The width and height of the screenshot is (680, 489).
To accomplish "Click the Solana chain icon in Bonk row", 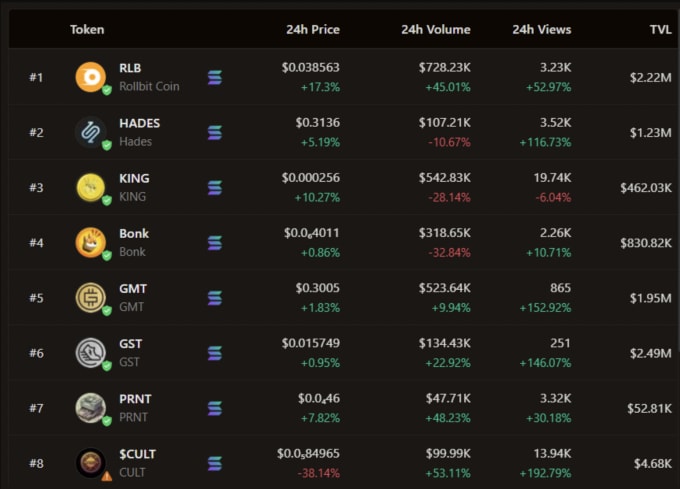I will (215, 243).
